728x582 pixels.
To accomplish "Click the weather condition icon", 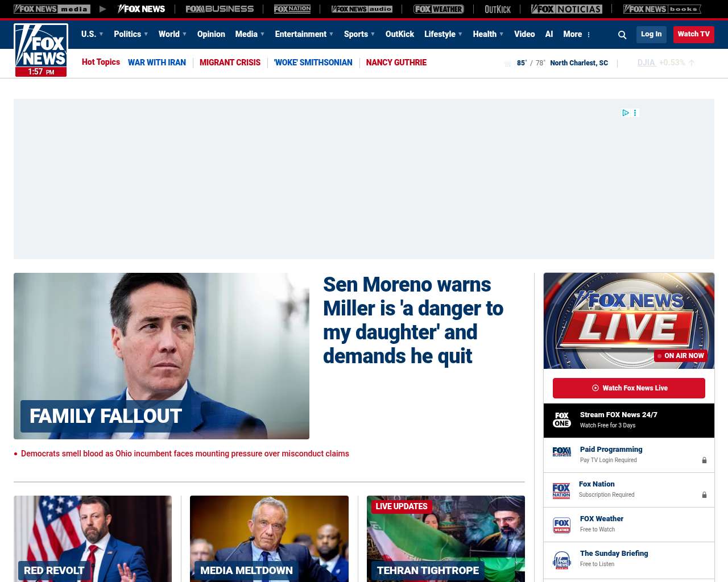I will pyautogui.click(x=507, y=63).
